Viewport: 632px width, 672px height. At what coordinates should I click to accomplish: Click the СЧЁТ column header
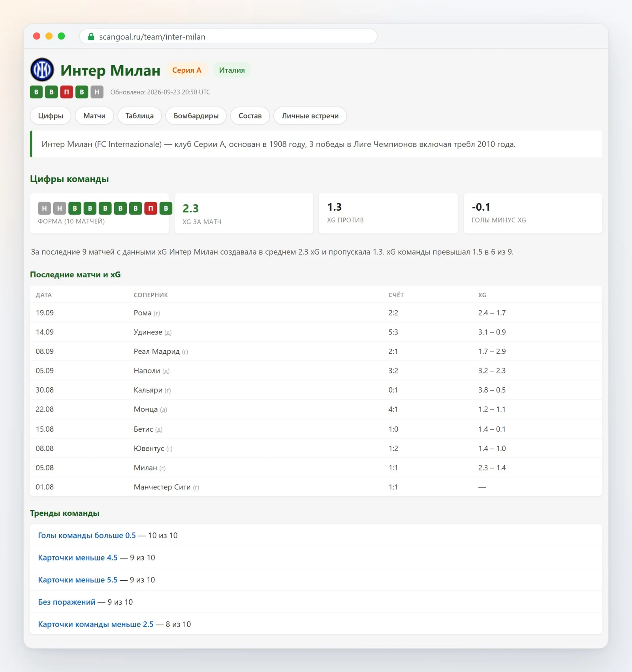pyautogui.click(x=396, y=295)
